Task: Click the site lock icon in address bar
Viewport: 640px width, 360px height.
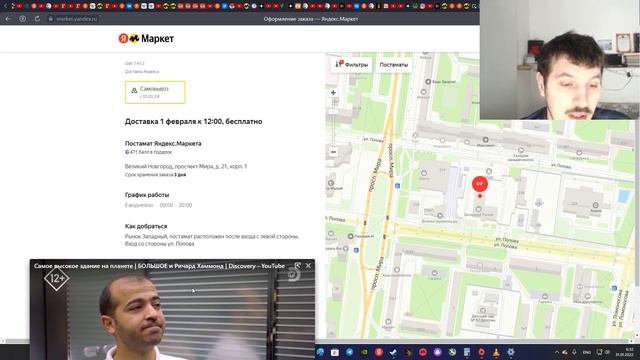Action: tap(51, 19)
